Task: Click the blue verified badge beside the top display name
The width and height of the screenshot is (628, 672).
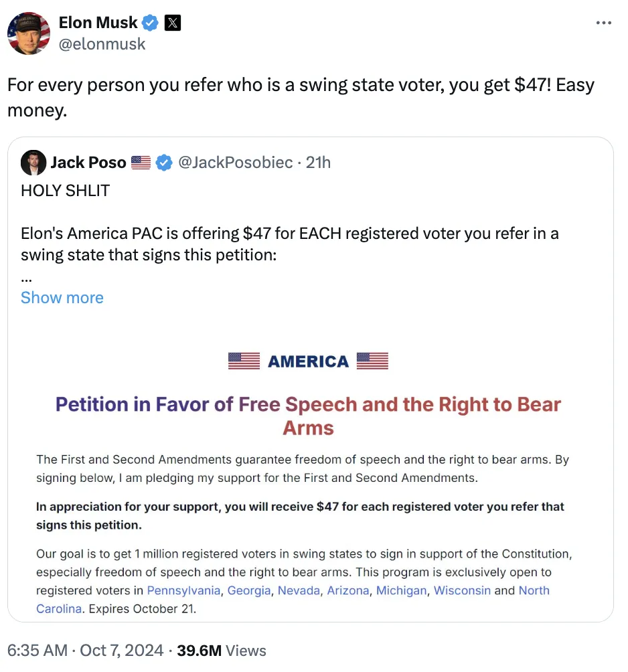Action: pyautogui.click(x=151, y=23)
